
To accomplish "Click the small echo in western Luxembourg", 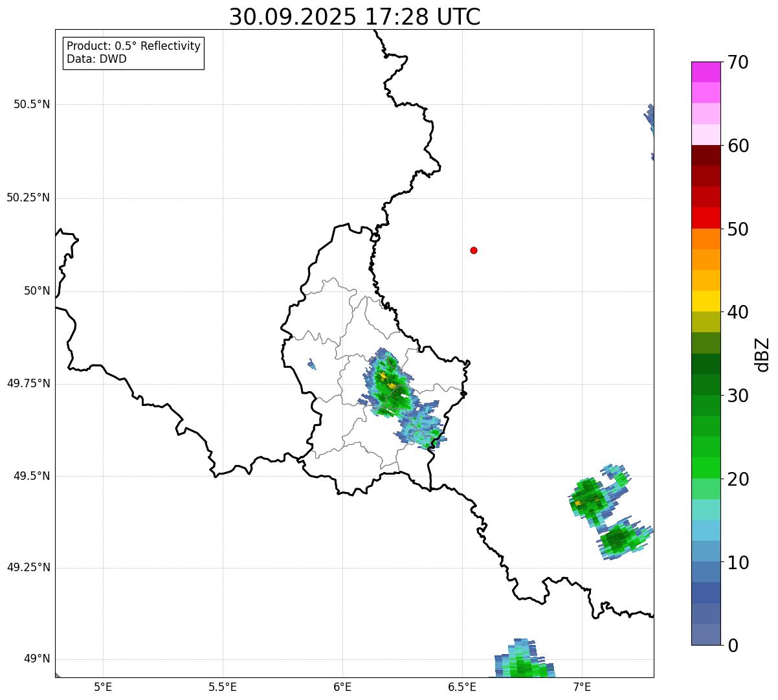I will pos(312,365).
